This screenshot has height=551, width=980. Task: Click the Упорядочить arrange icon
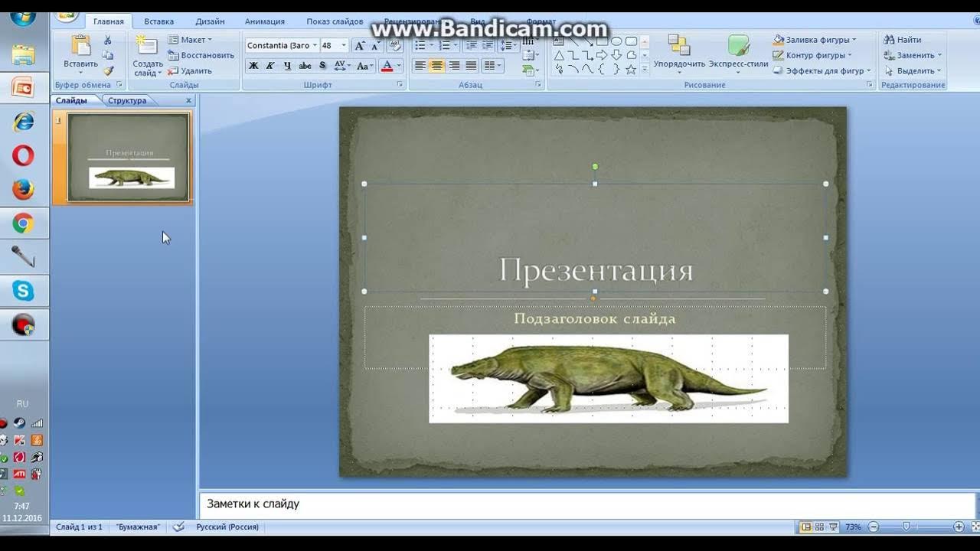pos(678,45)
